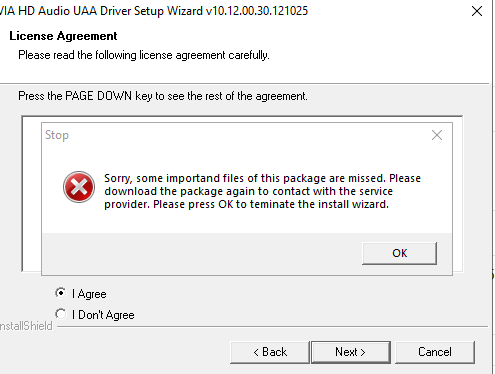This screenshot has width=495, height=374.
Task: Click the Stop dialog title bar
Action: click(x=233, y=135)
